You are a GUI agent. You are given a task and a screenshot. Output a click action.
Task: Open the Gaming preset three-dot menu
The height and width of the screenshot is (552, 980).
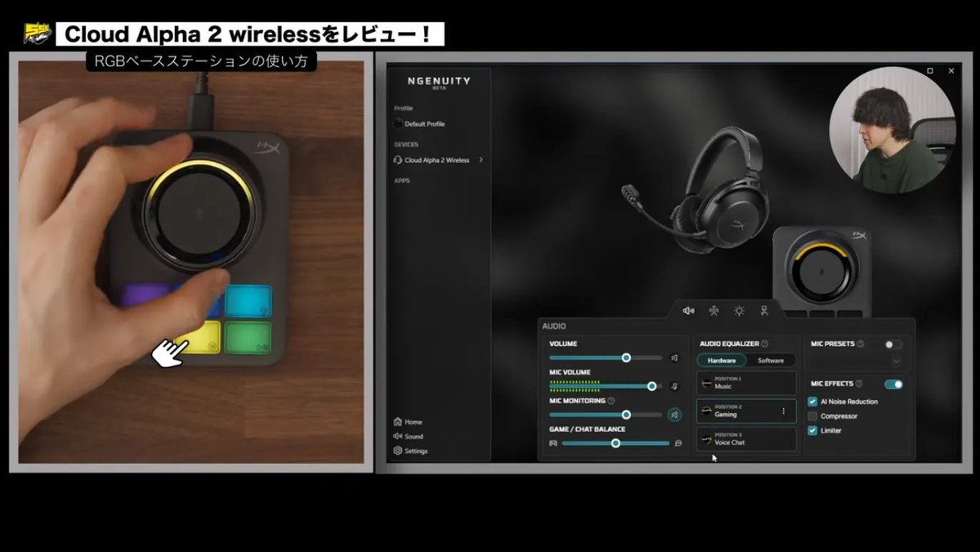(x=783, y=411)
